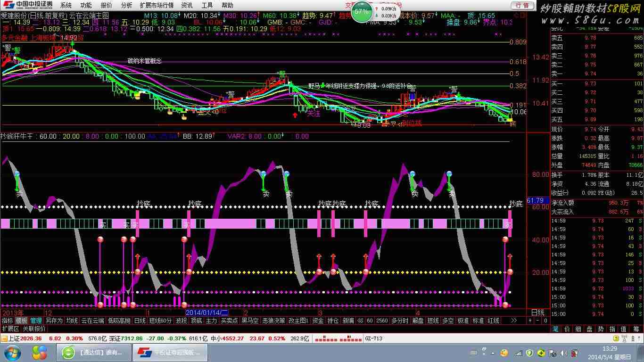
Task: Open the 分析 menu
Action: [x=126, y=5]
